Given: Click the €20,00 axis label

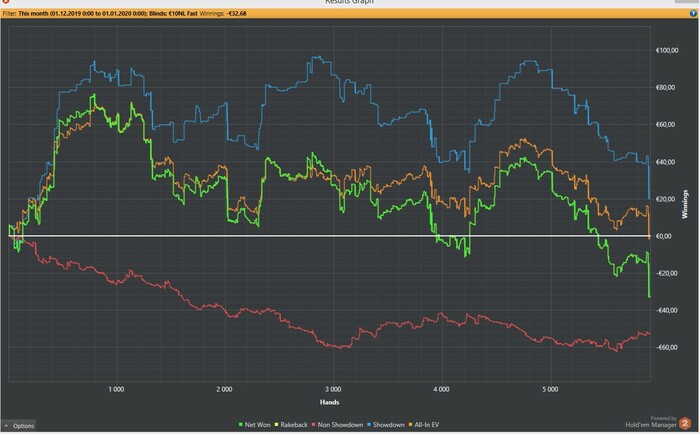Looking at the screenshot, I should [x=666, y=199].
